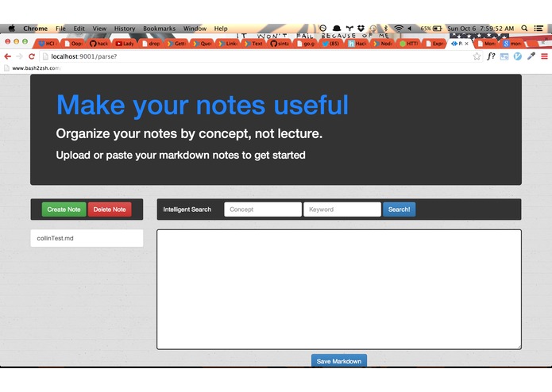Screen dimensions: 552x392
Task: Switch to the HTTP tab
Action: tap(408, 44)
